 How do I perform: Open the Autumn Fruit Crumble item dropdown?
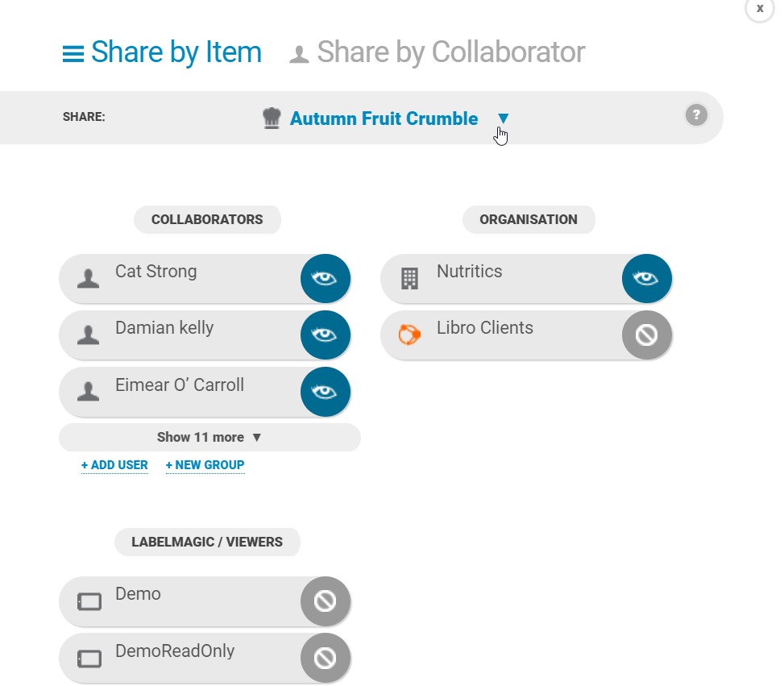click(503, 118)
